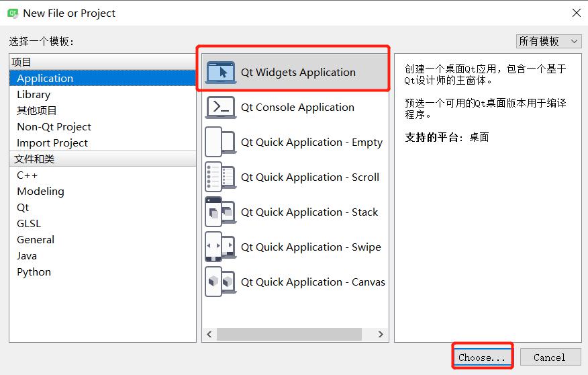Select the Qt Quick Application - Swipe icon
Viewport: 588px width, 375px height.
click(220, 247)
